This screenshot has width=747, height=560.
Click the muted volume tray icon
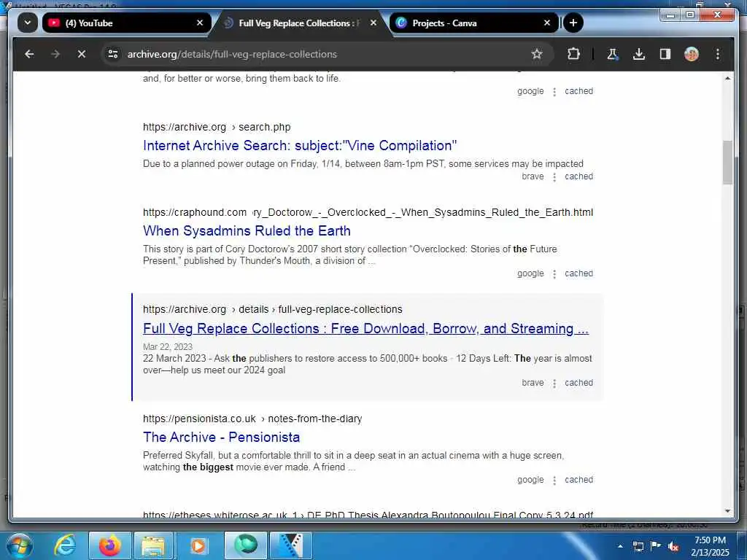pos(673,546)
